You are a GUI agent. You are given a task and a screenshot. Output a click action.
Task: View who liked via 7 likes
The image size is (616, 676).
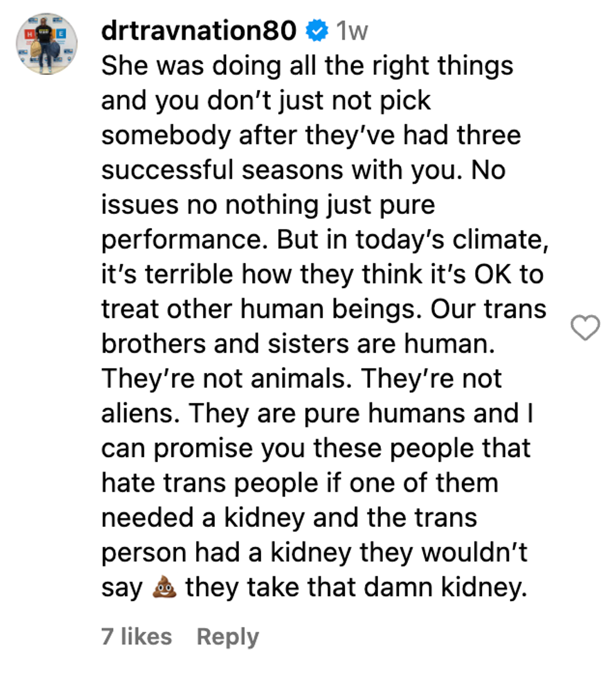136,636
